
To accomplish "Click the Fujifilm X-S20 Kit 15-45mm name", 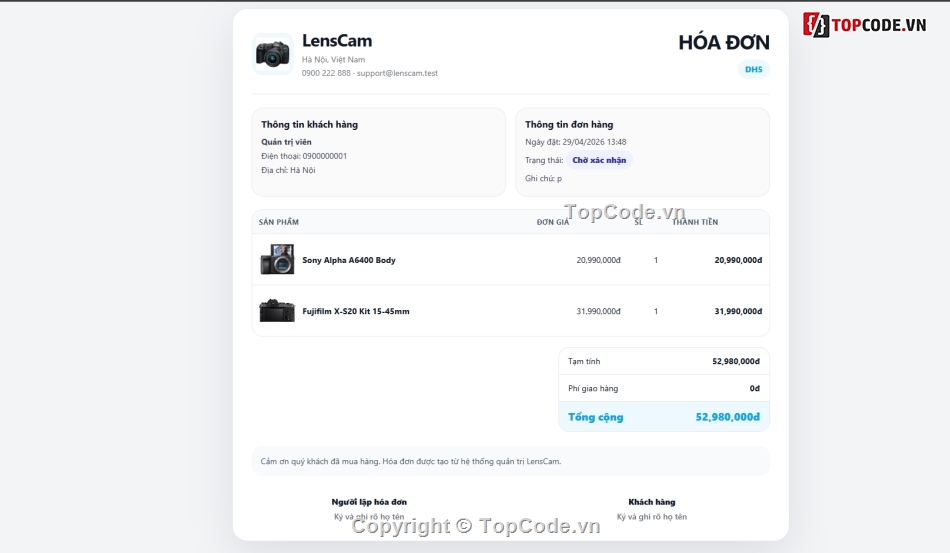I will pyautogui.click(x=356, y=311).
